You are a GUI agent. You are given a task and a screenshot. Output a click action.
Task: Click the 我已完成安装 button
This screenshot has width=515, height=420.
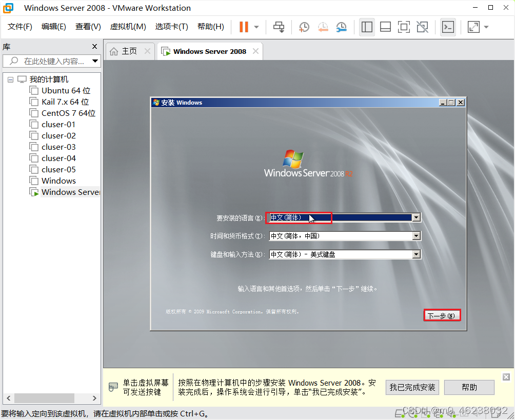pyautogui.click(x=412, y=387)
